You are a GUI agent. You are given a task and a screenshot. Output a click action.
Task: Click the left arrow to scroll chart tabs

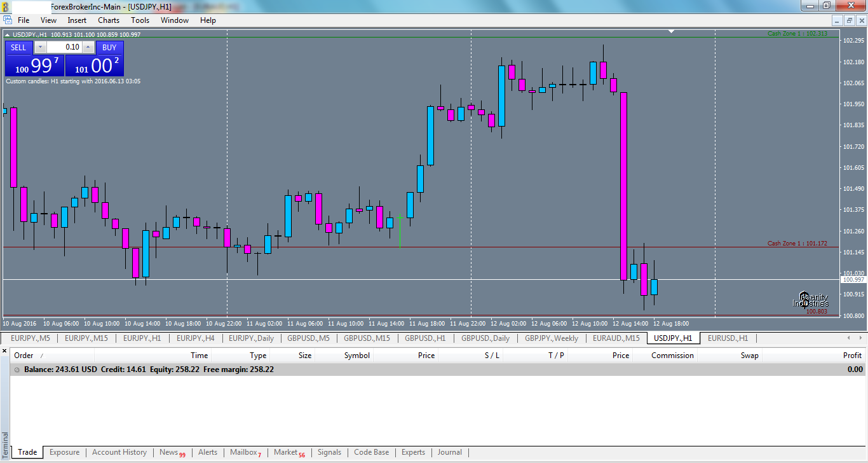point(849,338)
